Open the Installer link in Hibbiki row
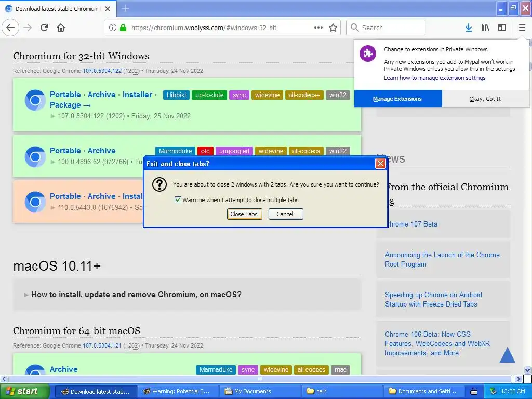Viewport: 532px width, 399px height. (137, 95)
